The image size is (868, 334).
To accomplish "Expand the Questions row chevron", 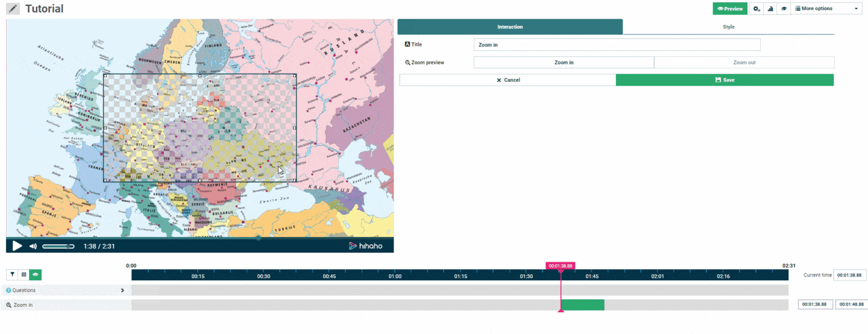I will 122,290.
